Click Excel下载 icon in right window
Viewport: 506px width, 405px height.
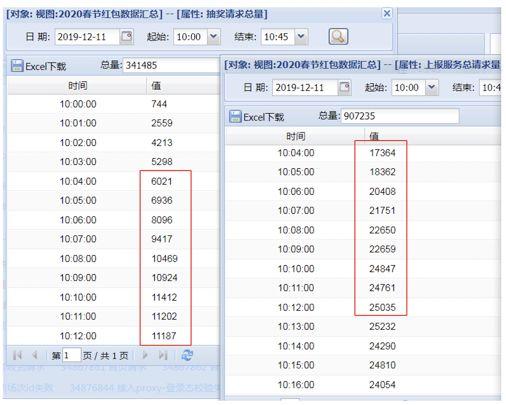pyautogui.click(x=235, y=117)
